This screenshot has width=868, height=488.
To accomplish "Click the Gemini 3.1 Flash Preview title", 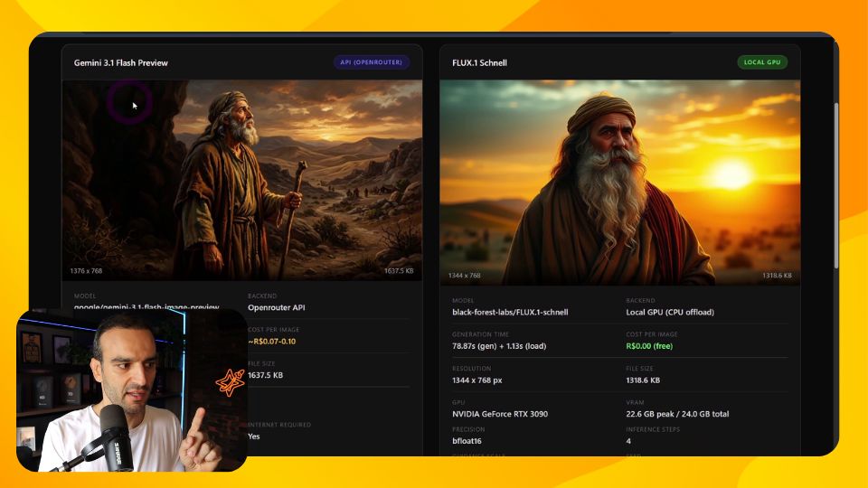I will (120, 63).
